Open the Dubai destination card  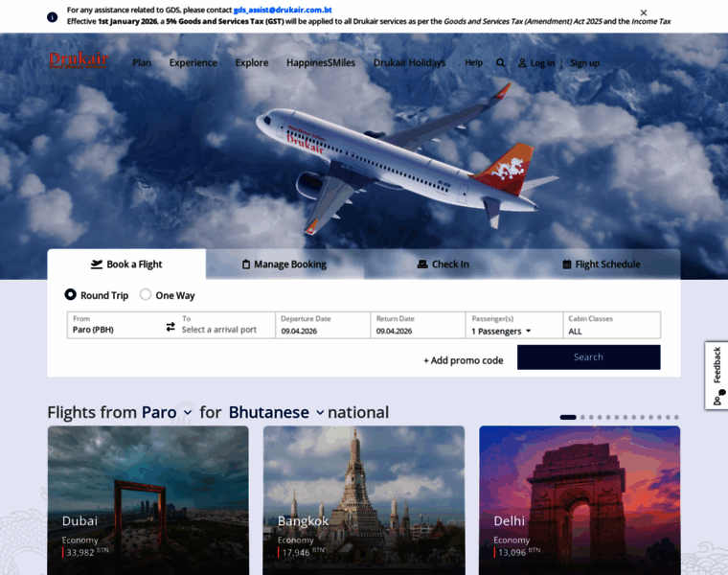[148, 500]
